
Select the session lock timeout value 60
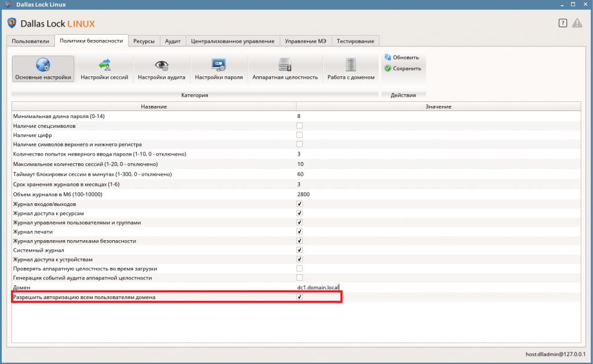(x=301, y=174)
